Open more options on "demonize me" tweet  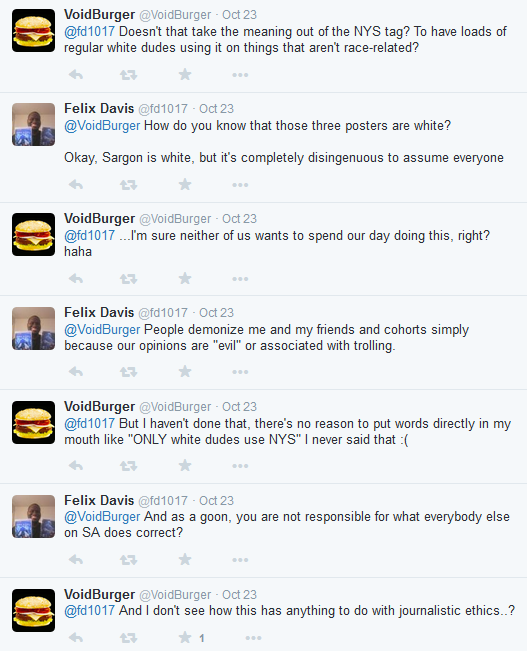coord(240,372)
